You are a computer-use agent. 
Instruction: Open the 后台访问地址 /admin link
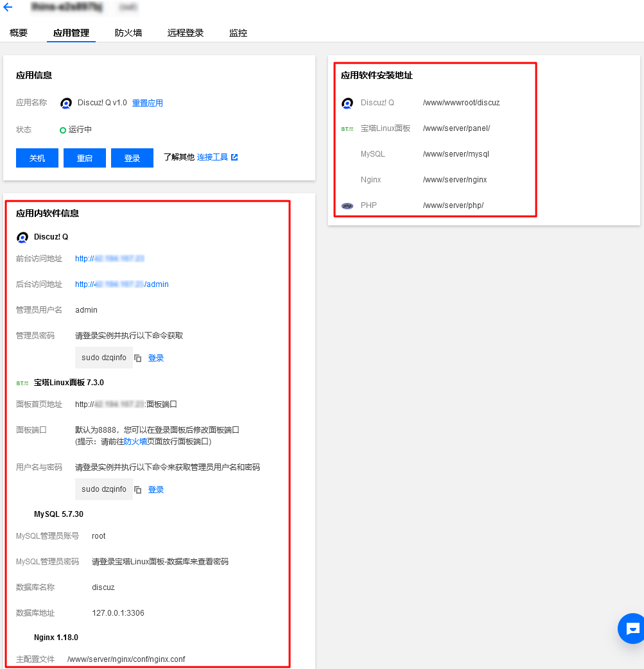coord(122,284)
